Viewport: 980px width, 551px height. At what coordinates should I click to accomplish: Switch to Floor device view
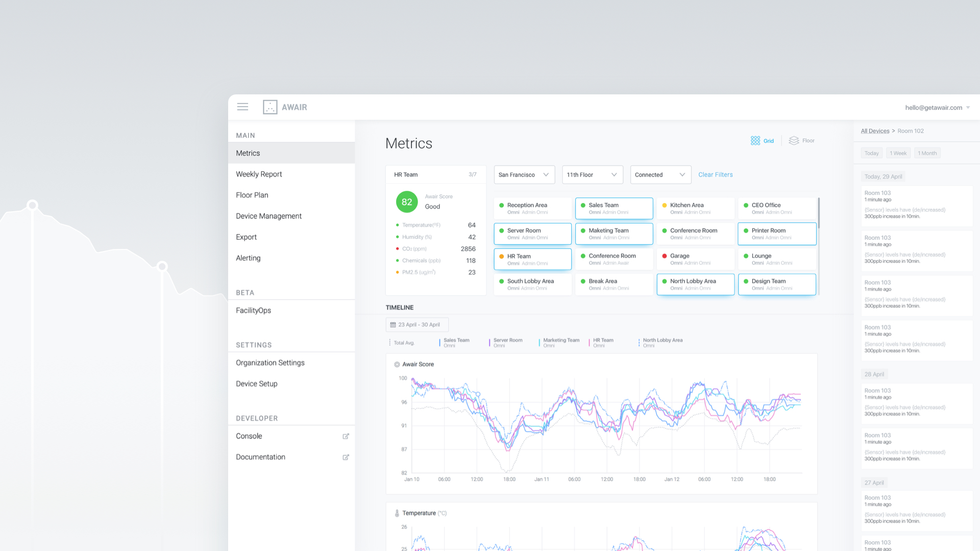(801, 140)
